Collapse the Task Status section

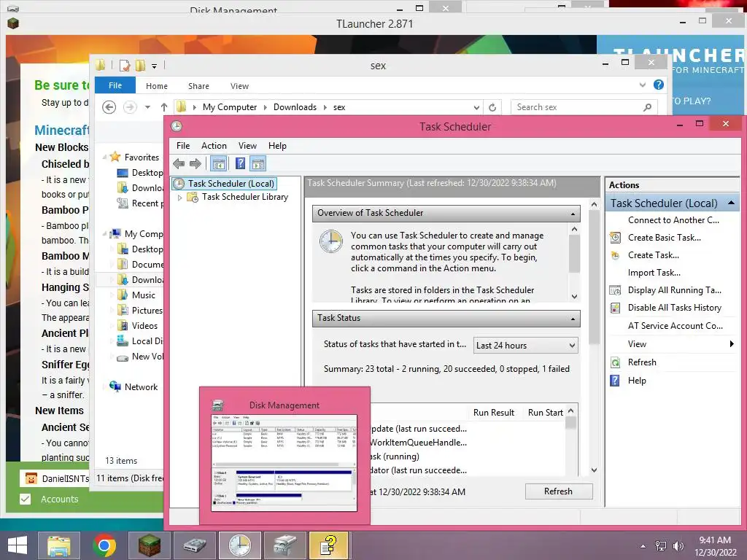click(x=573, y=319)
